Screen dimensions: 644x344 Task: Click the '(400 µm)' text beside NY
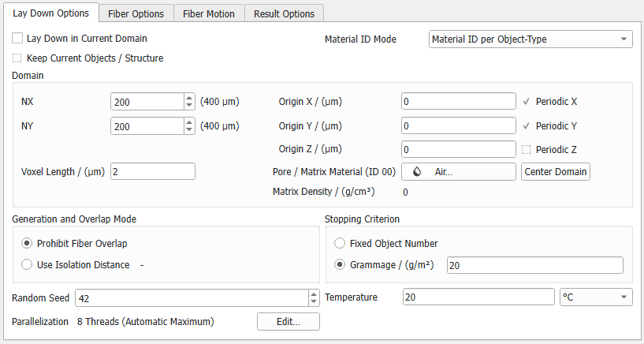click(220, 125)
